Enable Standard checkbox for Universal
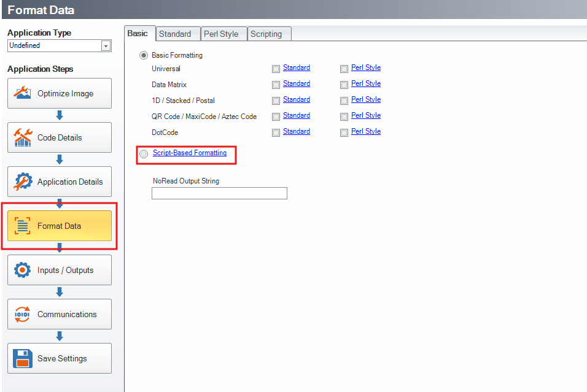The height and width of the screenshot is (392, 587). tap(276, 69)
